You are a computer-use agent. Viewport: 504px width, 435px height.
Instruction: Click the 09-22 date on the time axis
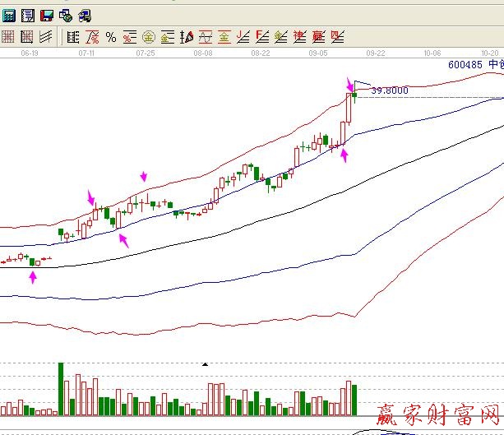click(x=376, y=52)
